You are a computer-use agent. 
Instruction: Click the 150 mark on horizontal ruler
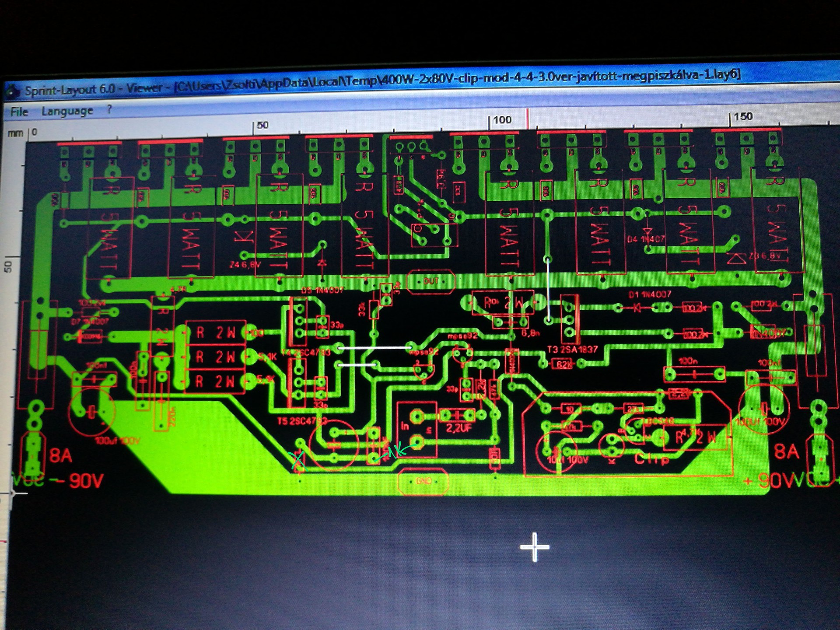(x=743, y=116)
